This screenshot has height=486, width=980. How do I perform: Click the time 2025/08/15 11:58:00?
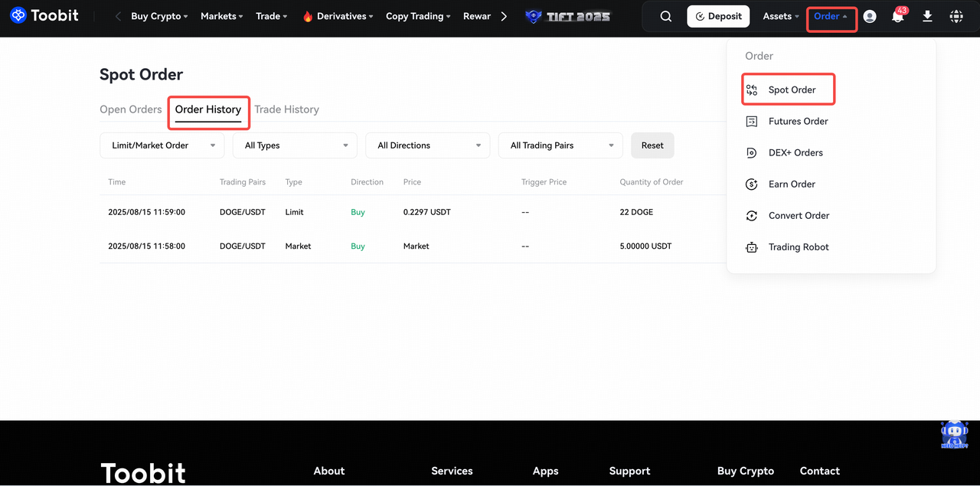click(x=147, y=246)
